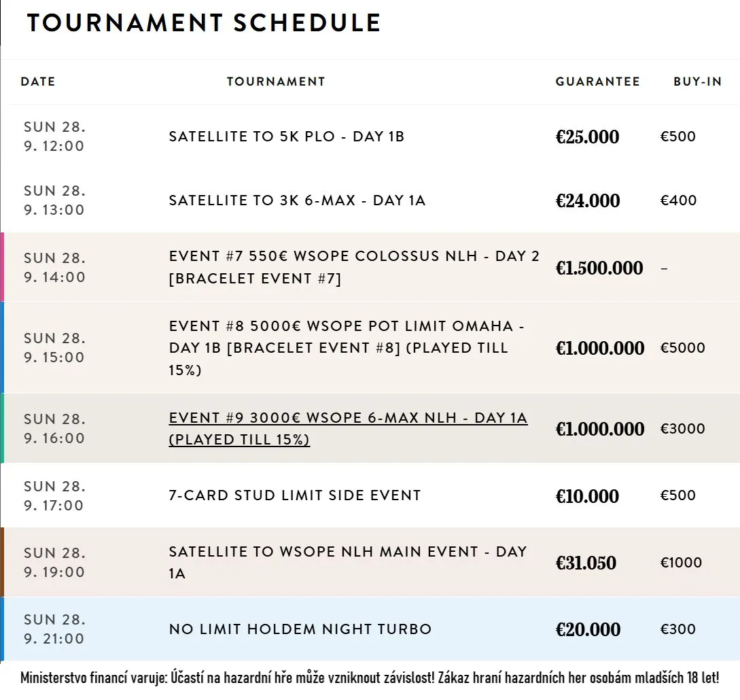The width and height of the screenshot is (740, 700).
Task: Click the brown color bar beside Main Event satellite
Action: point(2,562)
